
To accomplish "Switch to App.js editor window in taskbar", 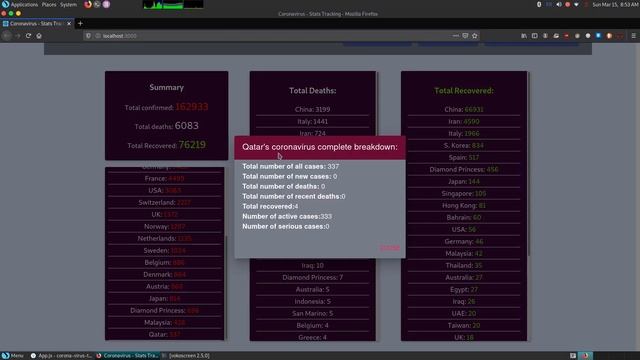I will [x=61, y=356].
